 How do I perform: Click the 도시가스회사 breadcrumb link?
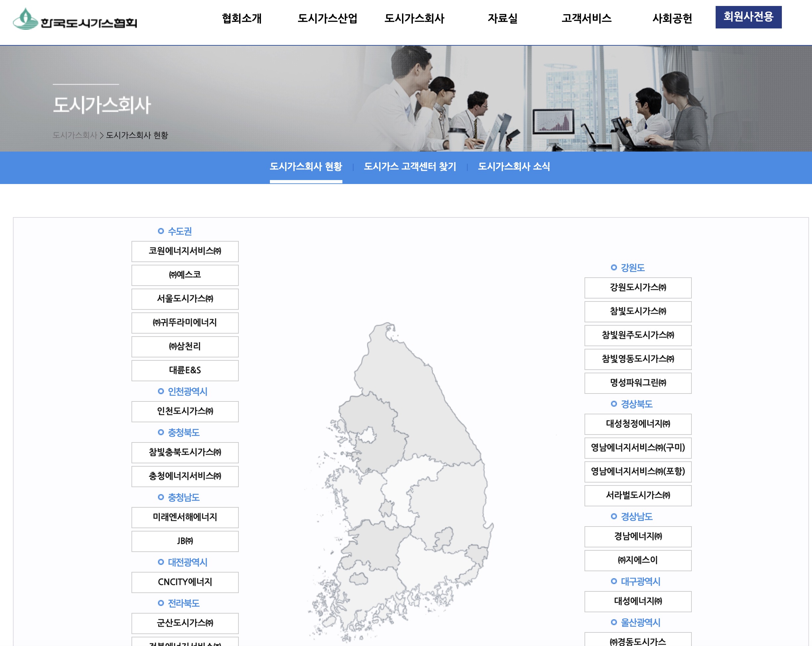75,135
